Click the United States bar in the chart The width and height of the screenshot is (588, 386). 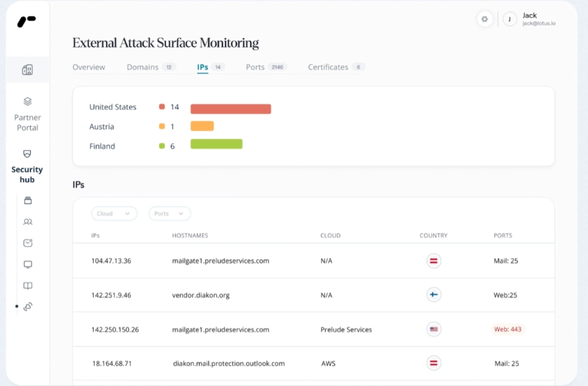pos(230,108)
